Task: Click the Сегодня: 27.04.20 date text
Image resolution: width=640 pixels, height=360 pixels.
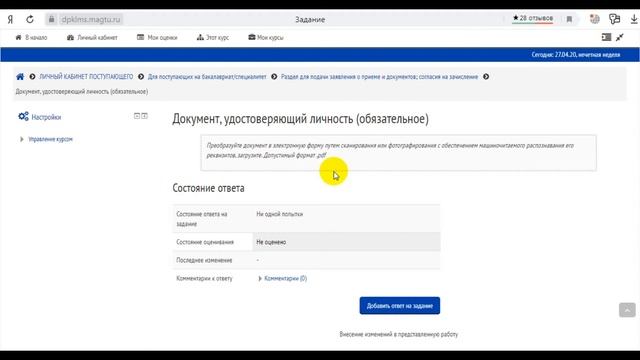Action: pos(576,55)
